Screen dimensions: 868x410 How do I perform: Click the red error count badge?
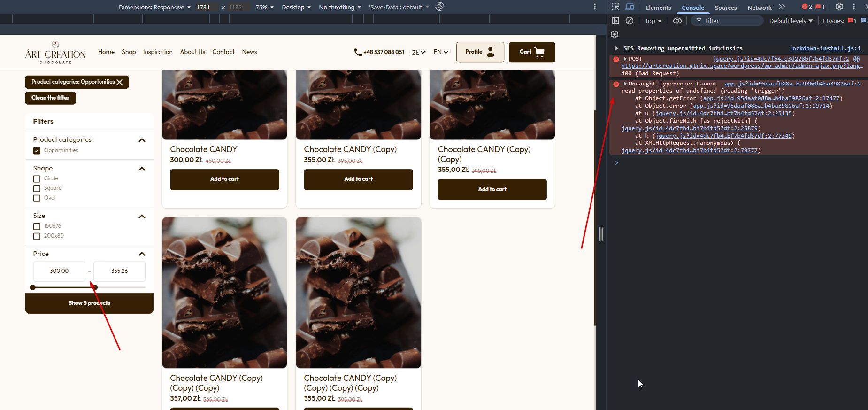pos(807,7)
